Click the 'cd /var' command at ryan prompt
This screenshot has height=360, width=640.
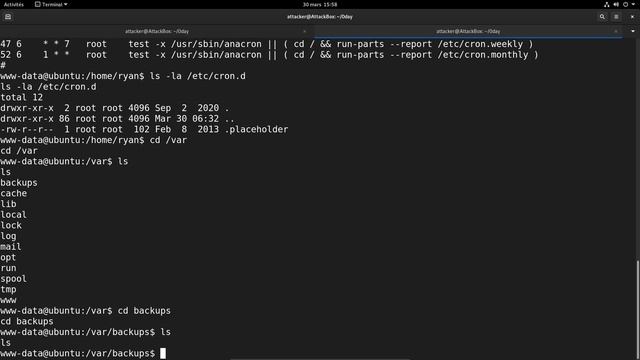pos(168,140)
